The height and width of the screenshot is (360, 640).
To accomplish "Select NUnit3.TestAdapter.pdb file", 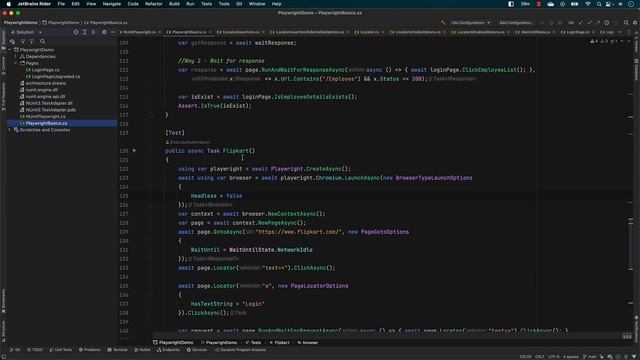I will [50, 110].
